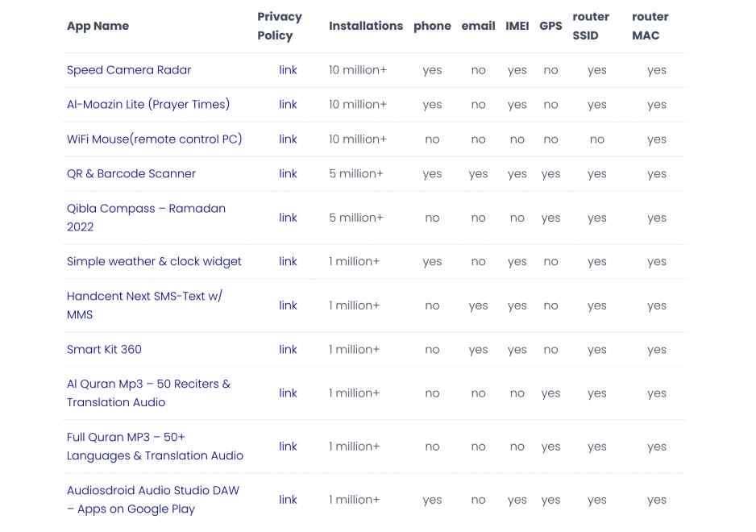Click Al Quran Mp3's router SSID 'yes' value
This screenshot has width=756, height=532.
coord(597,394)
